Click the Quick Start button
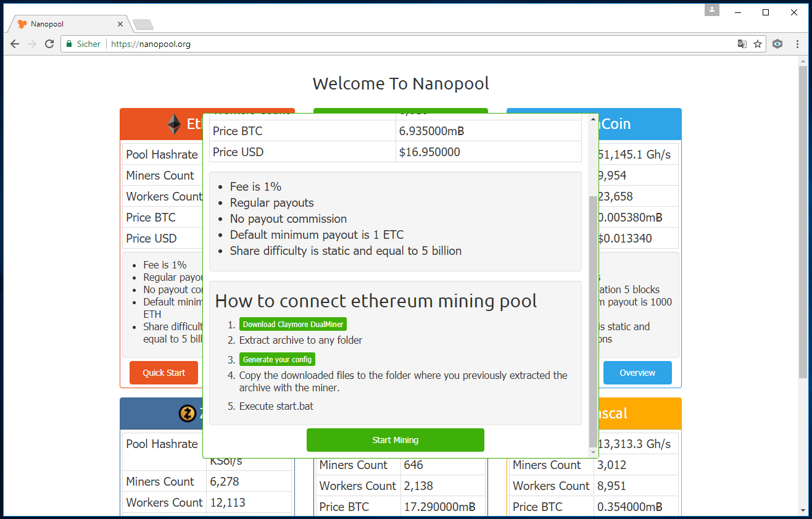The height and width of the screenshot is (519, 812). click(164, 373)
